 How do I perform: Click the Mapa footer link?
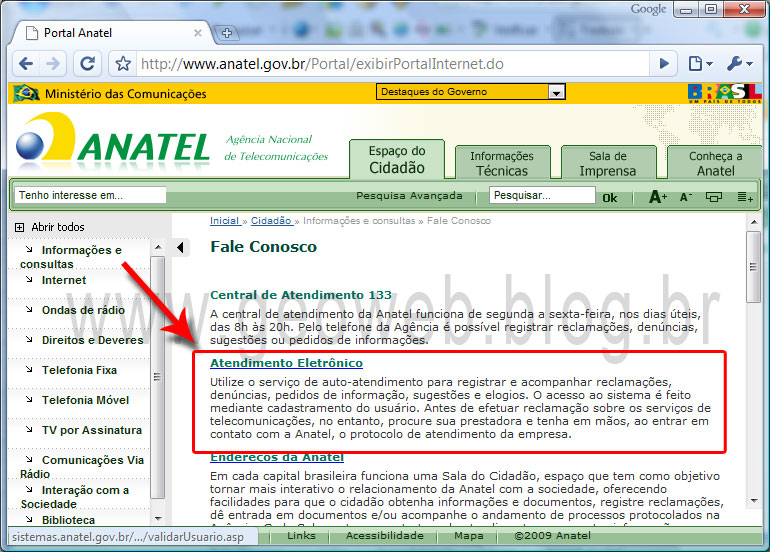468,535
